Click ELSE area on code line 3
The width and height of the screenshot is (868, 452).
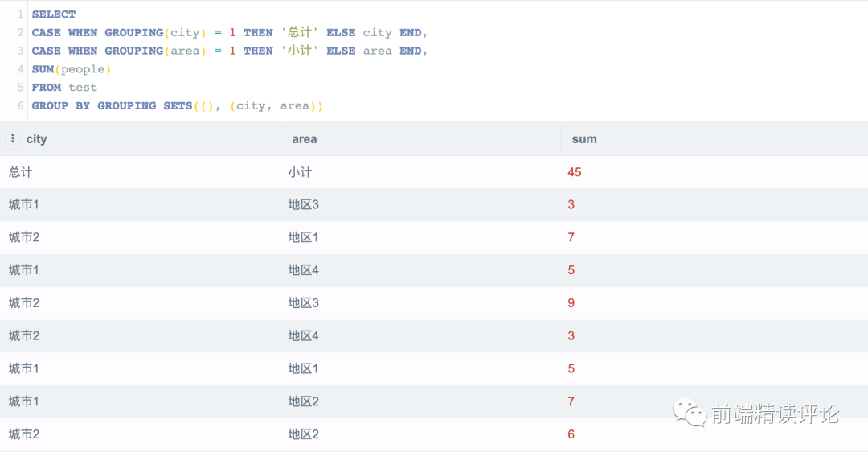coord(359,51)
